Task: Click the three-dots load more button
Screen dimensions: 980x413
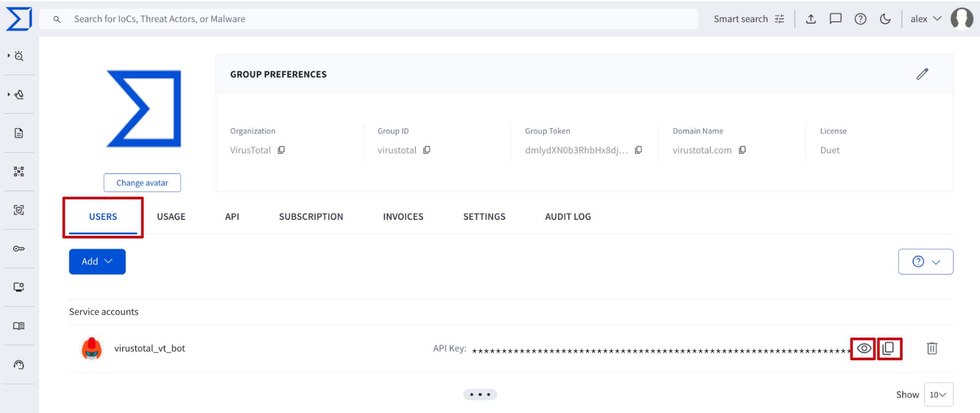Action: click(480, 395)
